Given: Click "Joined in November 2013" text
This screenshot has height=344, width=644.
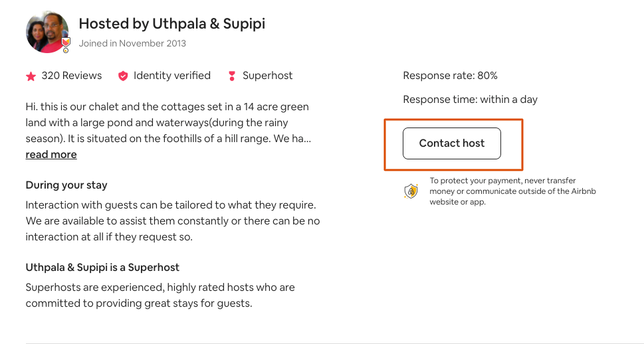Looking at the screenshot, I should 132,44.
